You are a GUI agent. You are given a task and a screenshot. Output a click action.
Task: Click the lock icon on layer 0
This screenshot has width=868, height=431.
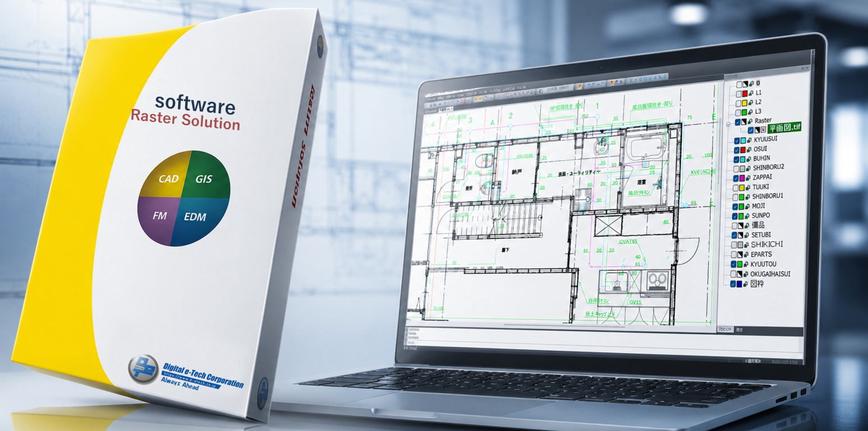tap(751, 84)
